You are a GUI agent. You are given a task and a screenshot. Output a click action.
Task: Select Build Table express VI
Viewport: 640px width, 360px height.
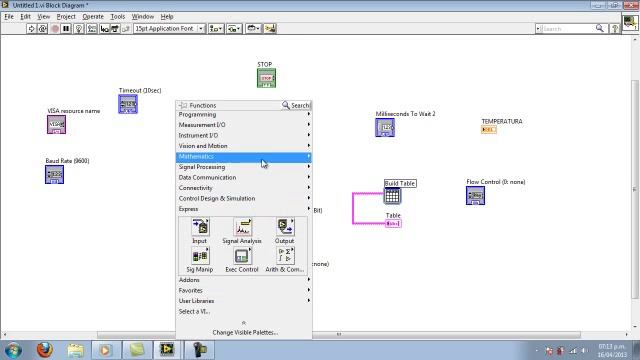click(392, 196)
